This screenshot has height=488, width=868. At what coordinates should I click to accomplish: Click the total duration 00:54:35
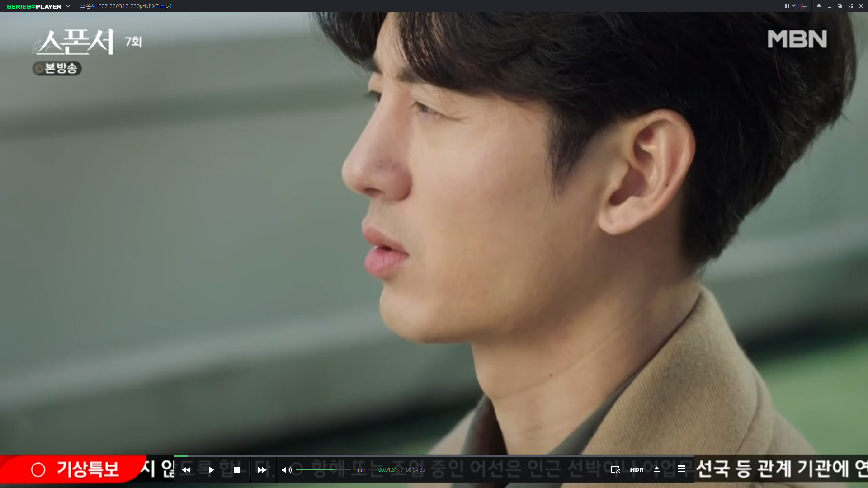(415, 470)
